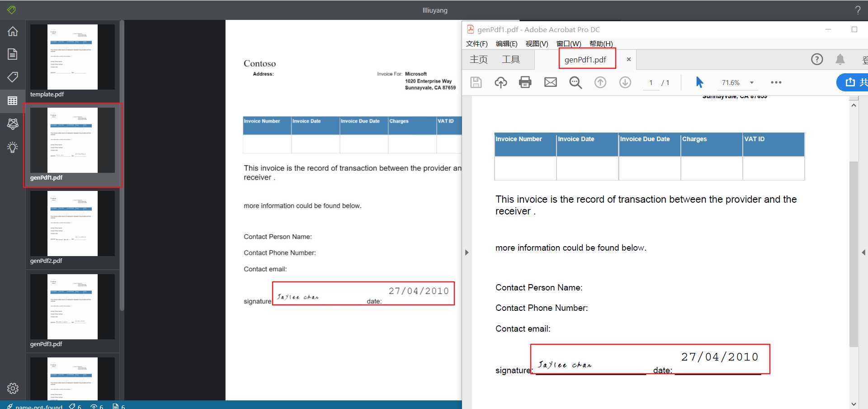
Task: Click '27/04/2010' date in Acrobat page
Action: pyautogui.click(x=720, y=357)
